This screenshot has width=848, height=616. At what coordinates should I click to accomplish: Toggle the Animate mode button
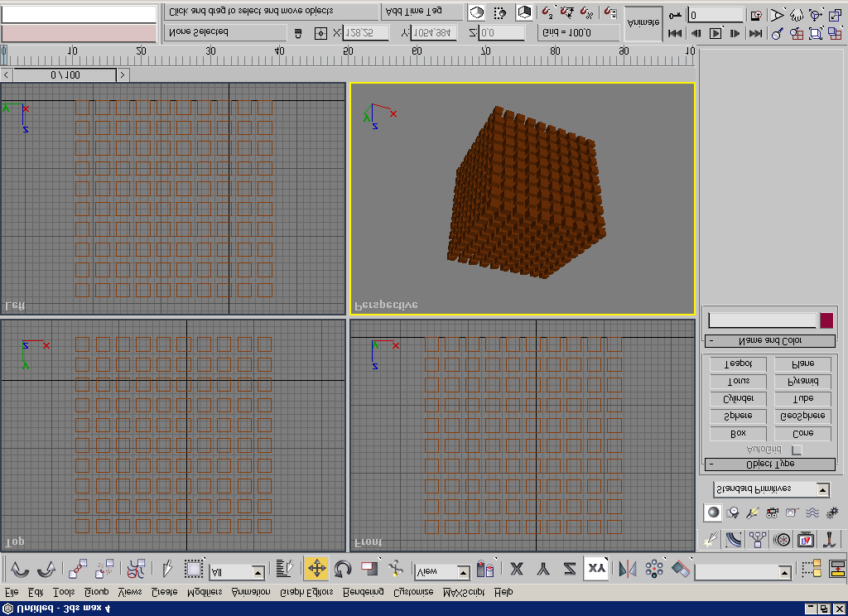pyautogui.click(x=643, y=23)
